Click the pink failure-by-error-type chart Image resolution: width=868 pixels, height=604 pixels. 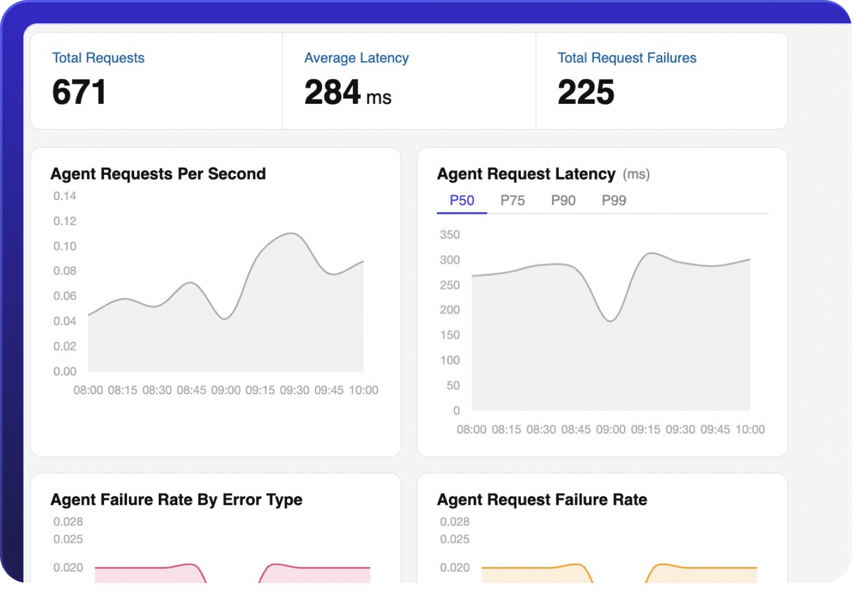click(232, 574)
